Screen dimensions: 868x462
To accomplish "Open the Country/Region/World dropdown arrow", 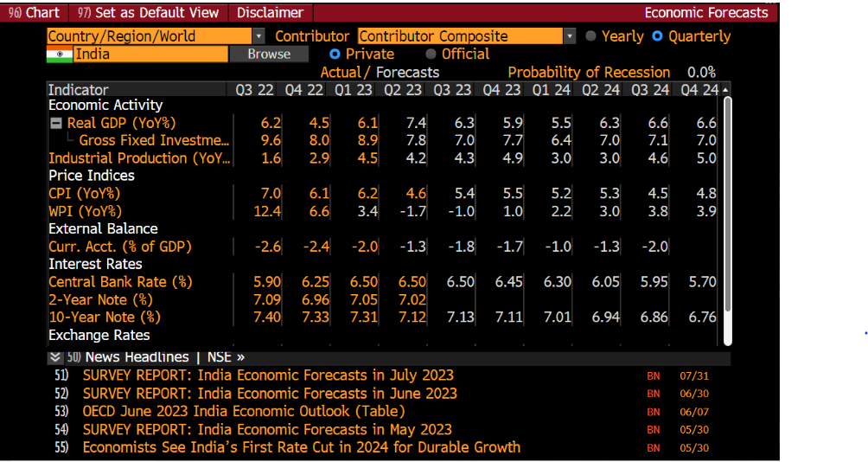I will (x=258, y=36).
